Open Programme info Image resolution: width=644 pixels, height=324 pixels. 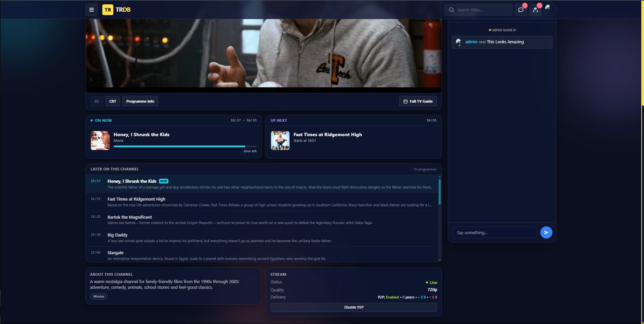click(140, 101)
